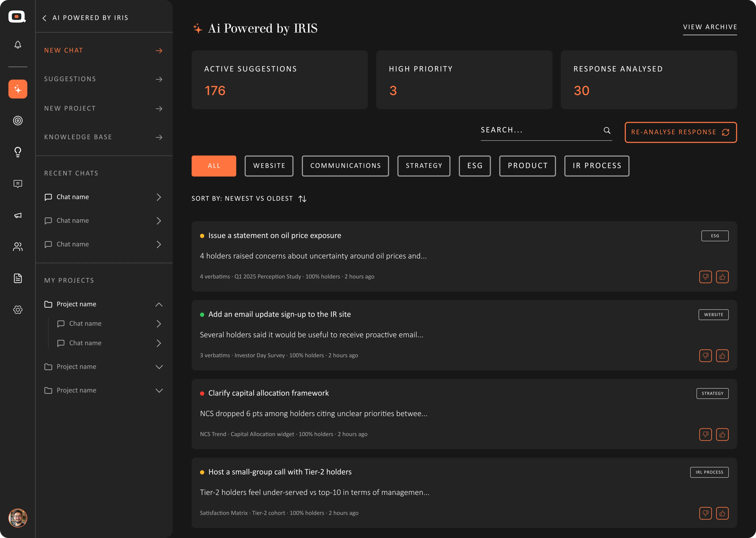This screenshot has height=538, width=756.
Task: Thumbs up the capital allocation framework suggestion
Action: pyautogui.click(x=722, y=434)
